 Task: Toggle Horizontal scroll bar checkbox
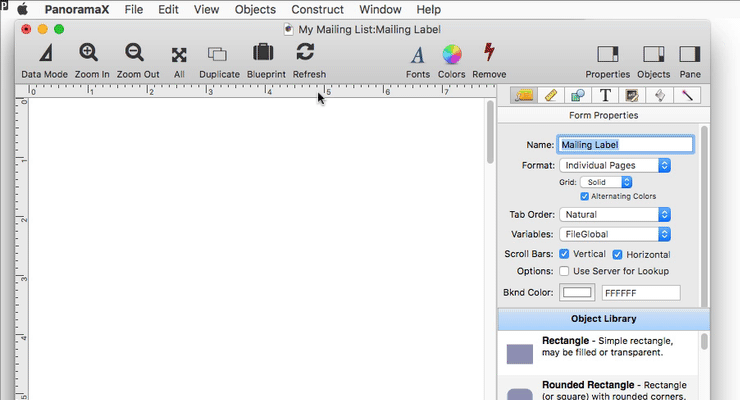pyautogui.click(x=617, y=255)
